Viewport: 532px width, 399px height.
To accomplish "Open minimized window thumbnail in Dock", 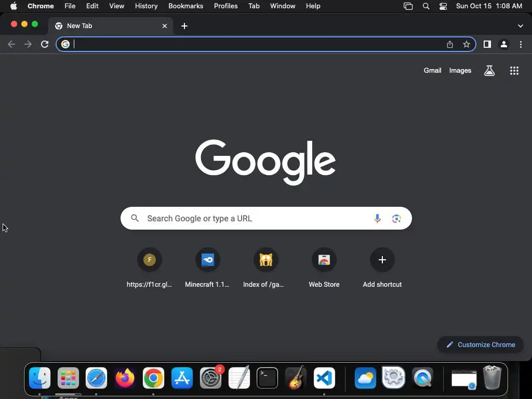I will (x=464, y=379).
